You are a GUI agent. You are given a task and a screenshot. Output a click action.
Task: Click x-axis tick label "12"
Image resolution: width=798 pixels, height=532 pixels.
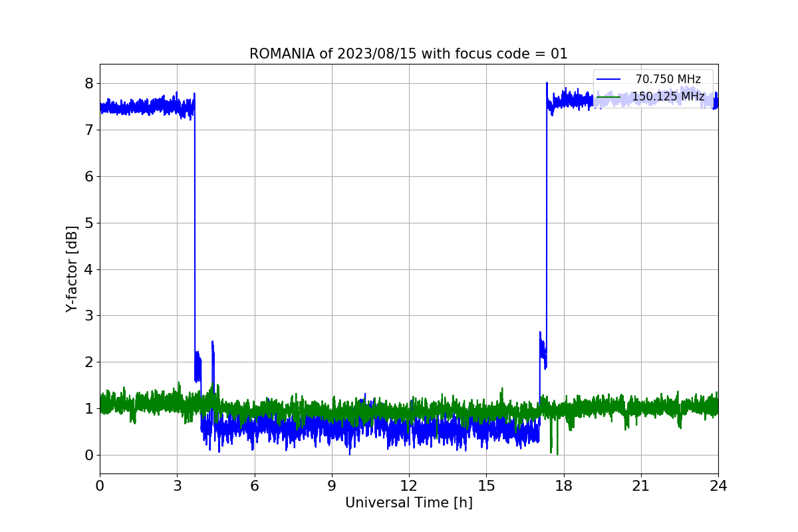[x=409, y=486]
